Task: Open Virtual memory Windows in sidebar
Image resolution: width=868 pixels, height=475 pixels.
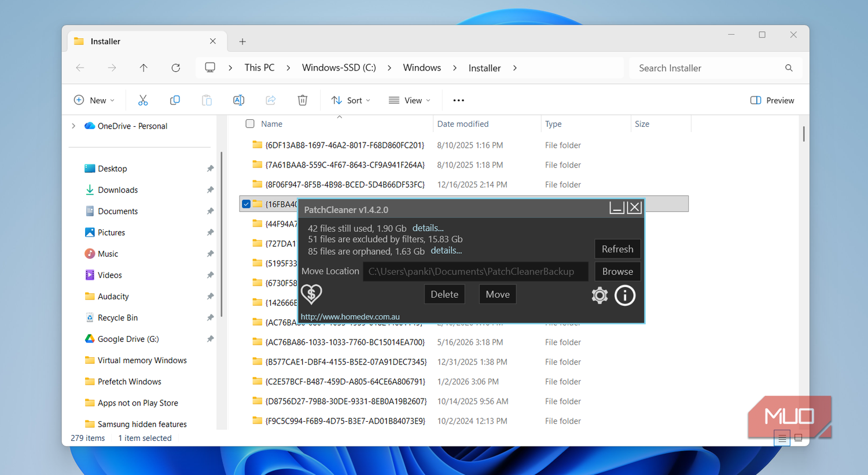Action: pos(136,360)
